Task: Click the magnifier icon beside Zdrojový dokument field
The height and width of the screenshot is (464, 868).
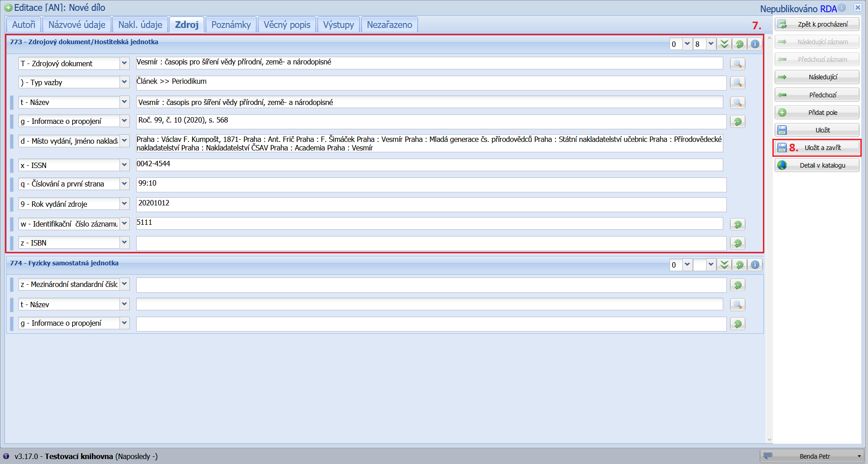Action: pos(737,64)
